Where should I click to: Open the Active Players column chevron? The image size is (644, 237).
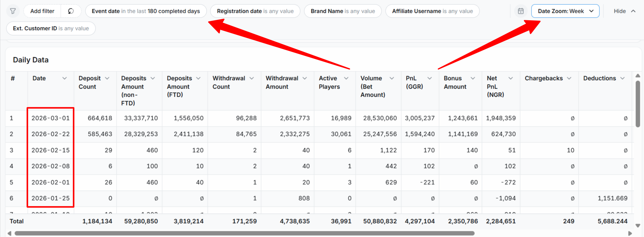point(346,78)
